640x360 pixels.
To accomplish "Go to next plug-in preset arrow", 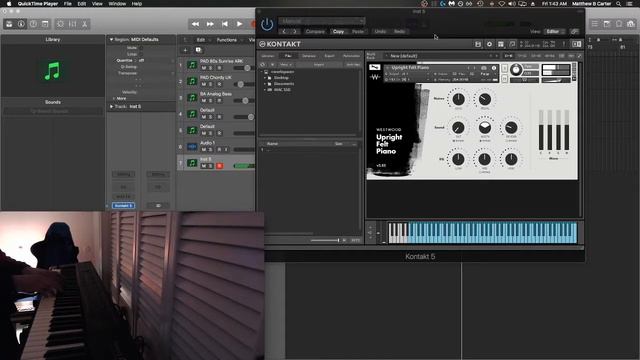I will 295,31.
